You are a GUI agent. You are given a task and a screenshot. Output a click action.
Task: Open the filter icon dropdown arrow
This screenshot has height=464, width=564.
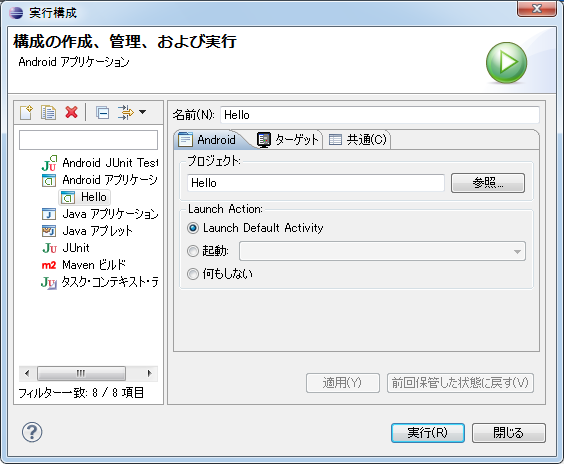pyautogui.click(x=142, y=112)
